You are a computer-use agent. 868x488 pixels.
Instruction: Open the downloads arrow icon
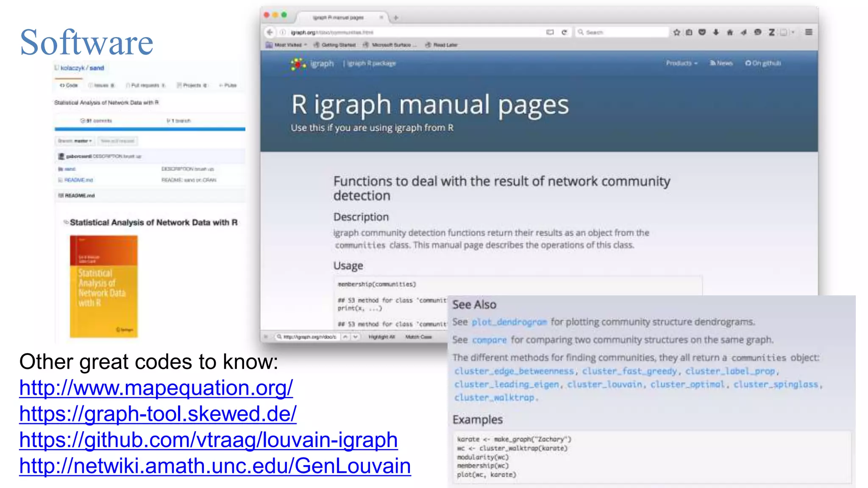click(x=716, y=32)
